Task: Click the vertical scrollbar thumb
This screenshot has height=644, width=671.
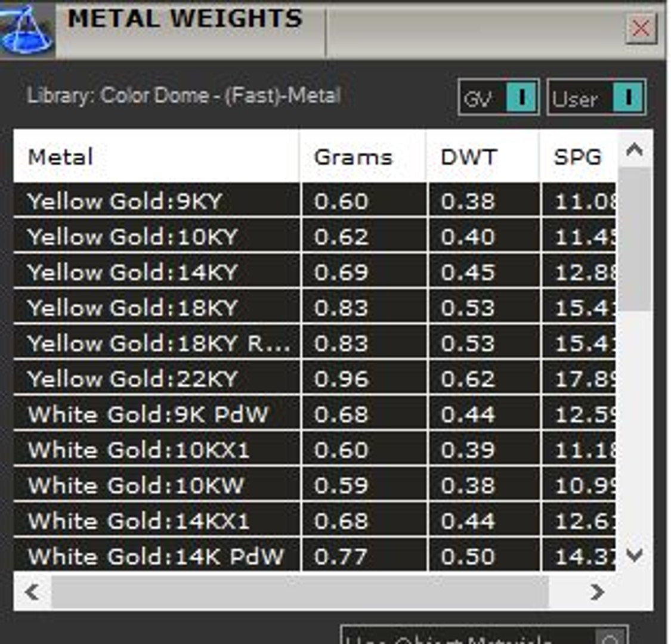Action: click(635, 239)
